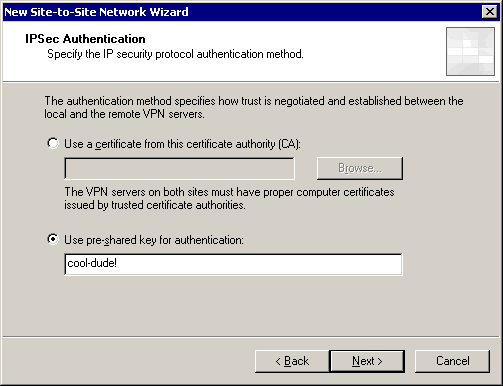Click the 'IPSec Authentication' heading
The width and height of the screenshot is (503, 386).
tap(85, 39)
